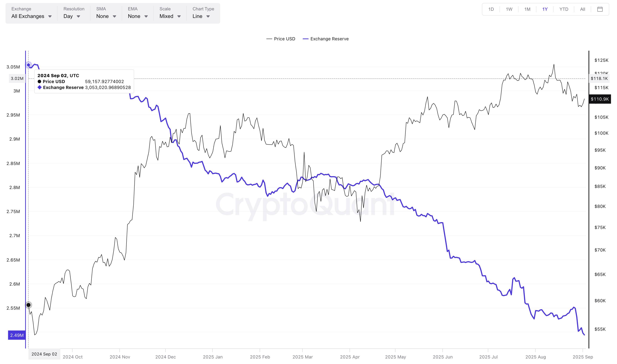Click the black Price USD data point marker
The height and width of the screenshot is (364, 617).
(x=28, y=305)
